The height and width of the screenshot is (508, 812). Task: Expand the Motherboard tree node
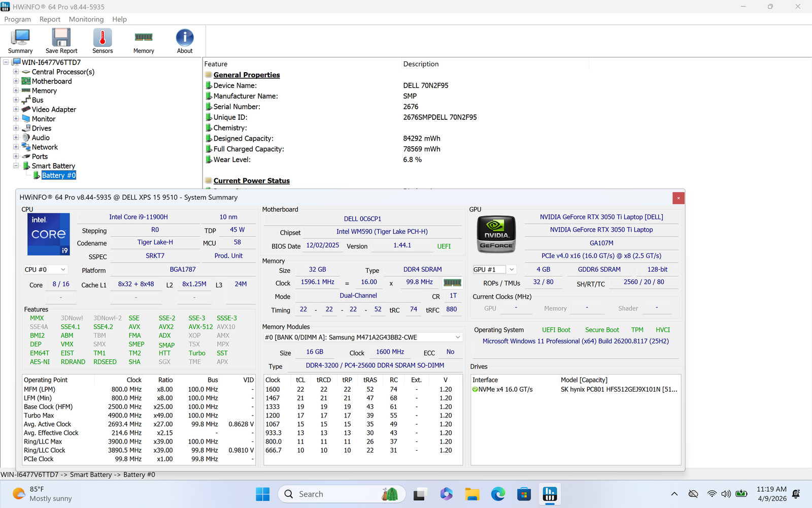click(x=16, y=81)
